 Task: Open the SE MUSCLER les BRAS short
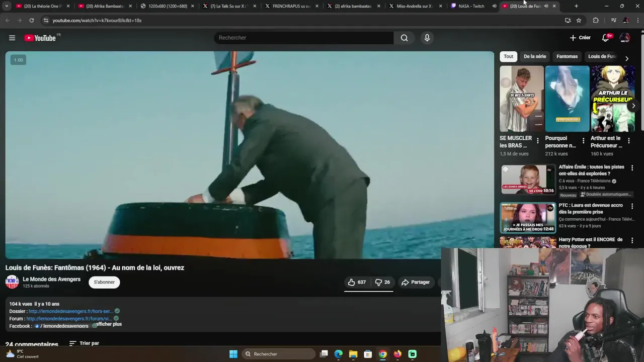click(522, 99)
